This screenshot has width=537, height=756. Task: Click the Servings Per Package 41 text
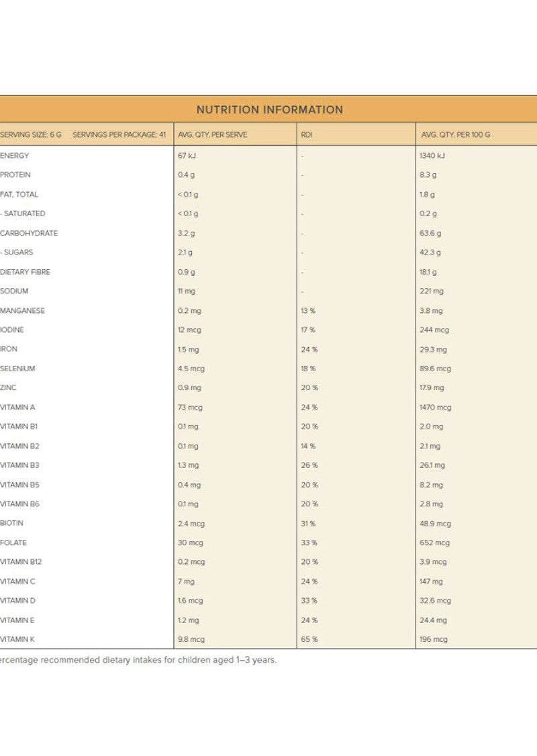click(x=119, y=134)
